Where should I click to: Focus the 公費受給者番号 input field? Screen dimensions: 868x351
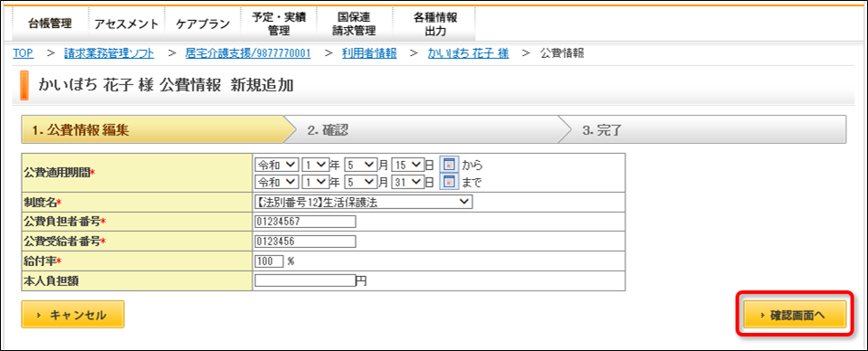click(x=305, y=242)
